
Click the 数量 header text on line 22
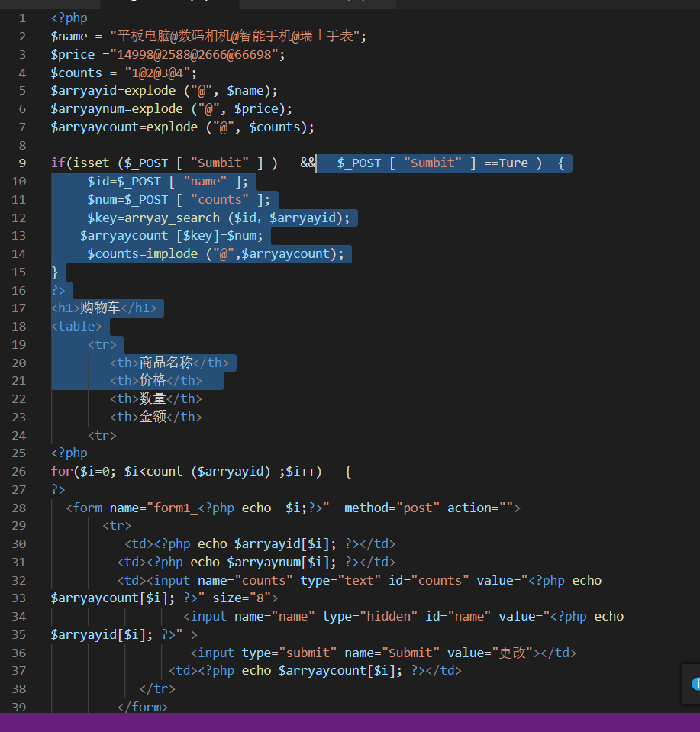pyautogui.click(x=153, y=398)
